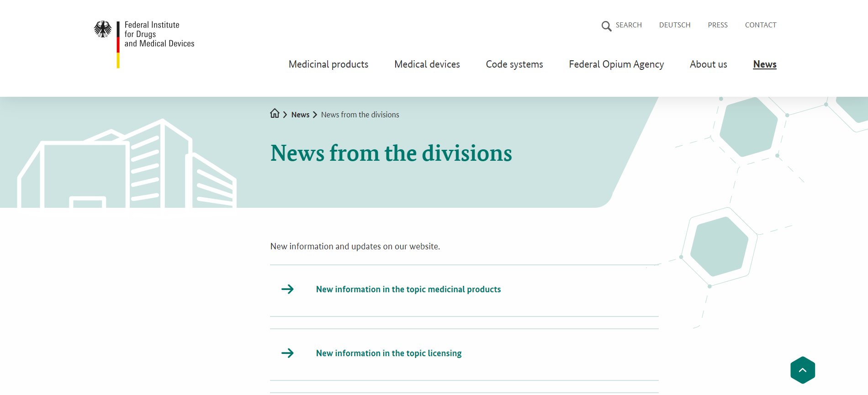
Task: Click the News breadcrumb link
Action: [300, 115]
